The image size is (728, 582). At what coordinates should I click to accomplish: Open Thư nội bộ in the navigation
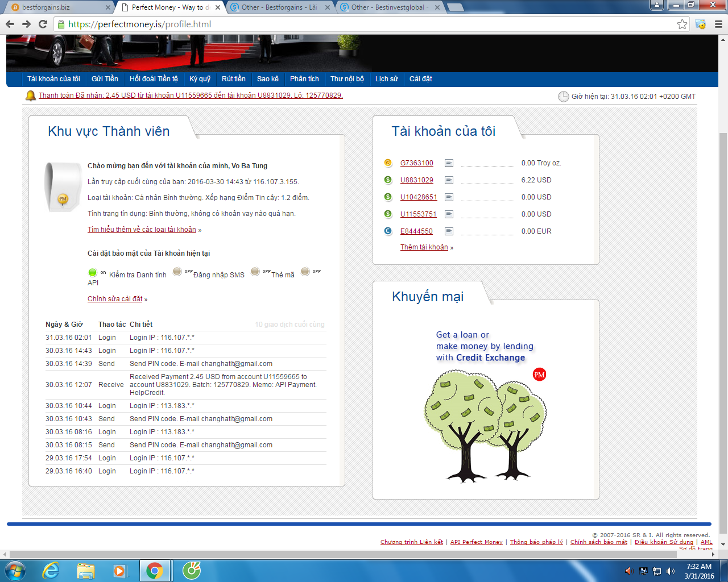pyautogui.click(x=347, y=79)
